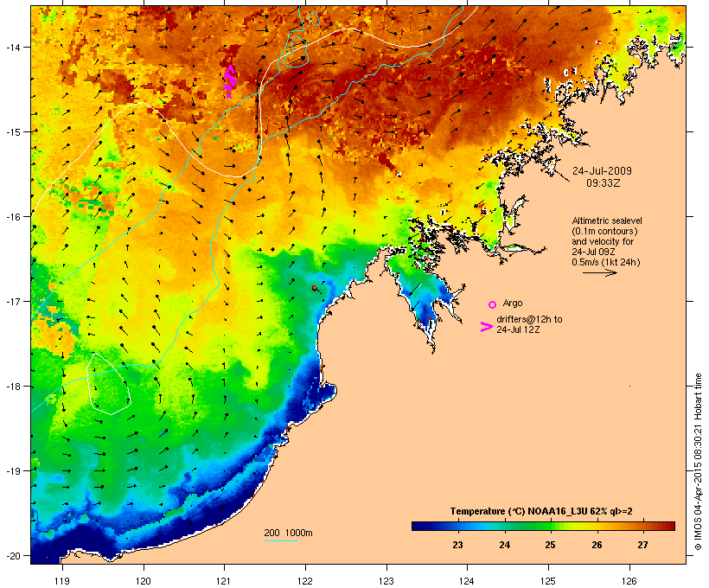Click the cyan 200 1000m contour legend line

[x=281, y=540]
